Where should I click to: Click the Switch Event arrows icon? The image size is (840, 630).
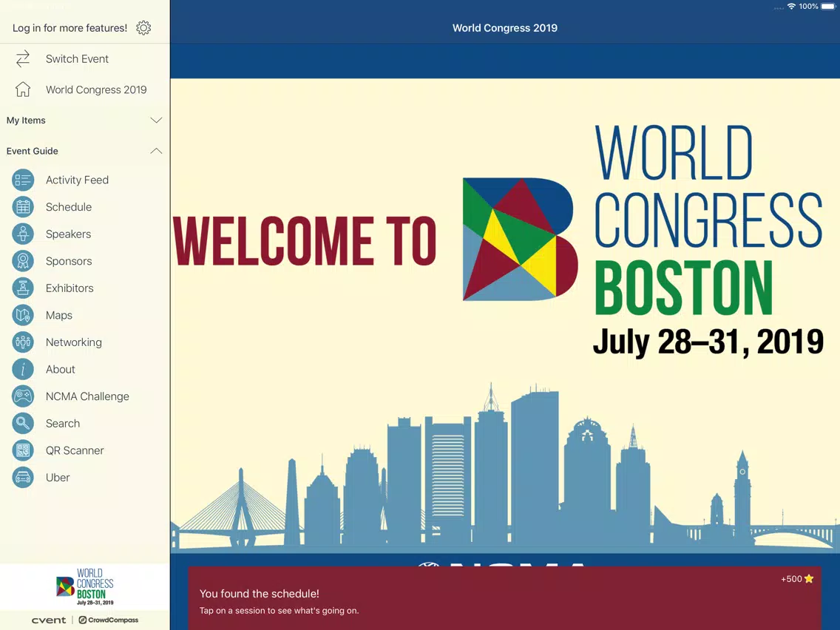22,59
